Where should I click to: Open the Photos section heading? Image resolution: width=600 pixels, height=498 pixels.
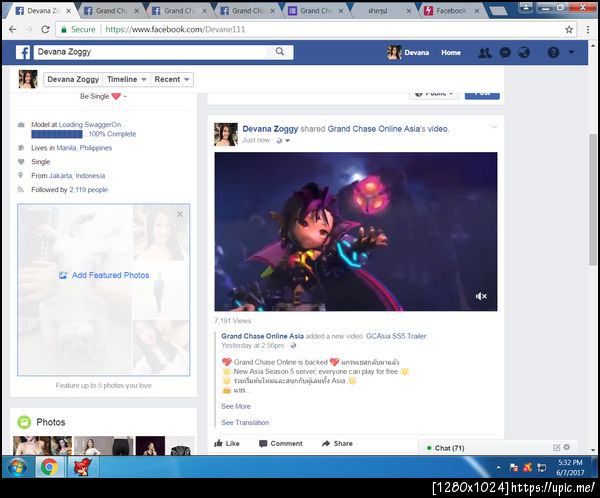point(51,422)
